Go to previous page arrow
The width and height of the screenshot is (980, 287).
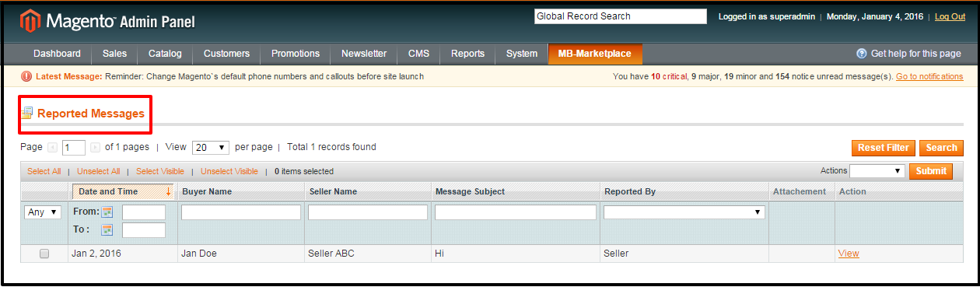click(53, 147)
